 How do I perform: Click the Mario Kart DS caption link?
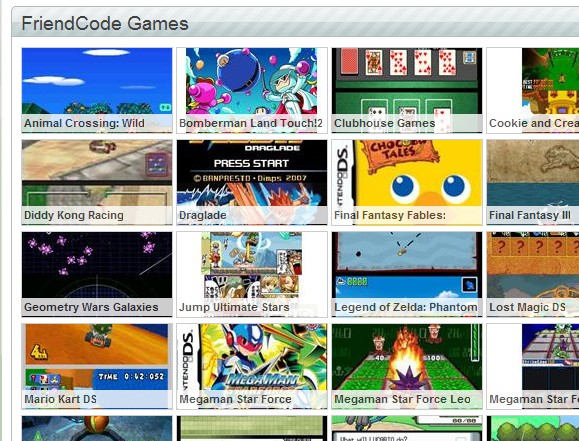(61, 399)
